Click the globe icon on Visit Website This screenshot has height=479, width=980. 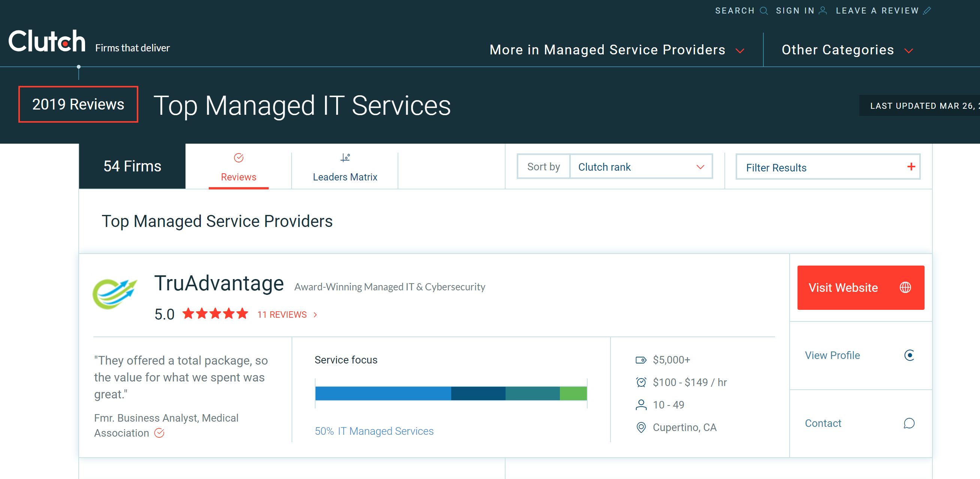tap(905, 287)
